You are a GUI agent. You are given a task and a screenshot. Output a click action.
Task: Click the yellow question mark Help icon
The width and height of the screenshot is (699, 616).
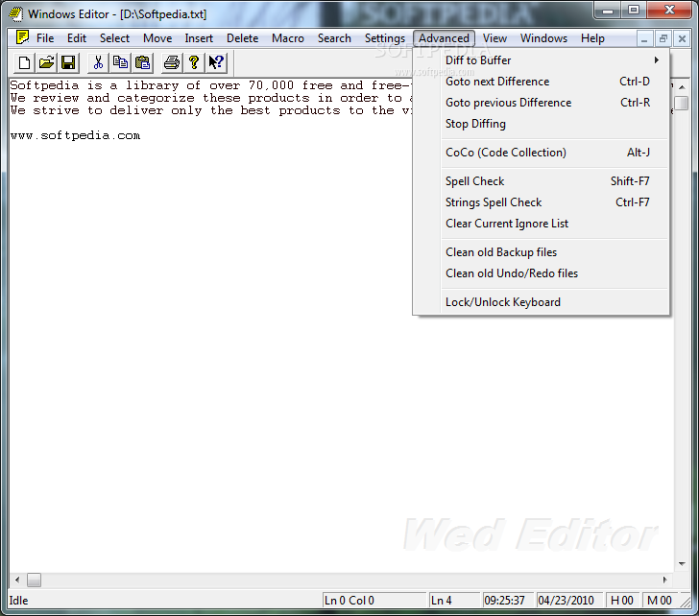[x=194, y=62]
